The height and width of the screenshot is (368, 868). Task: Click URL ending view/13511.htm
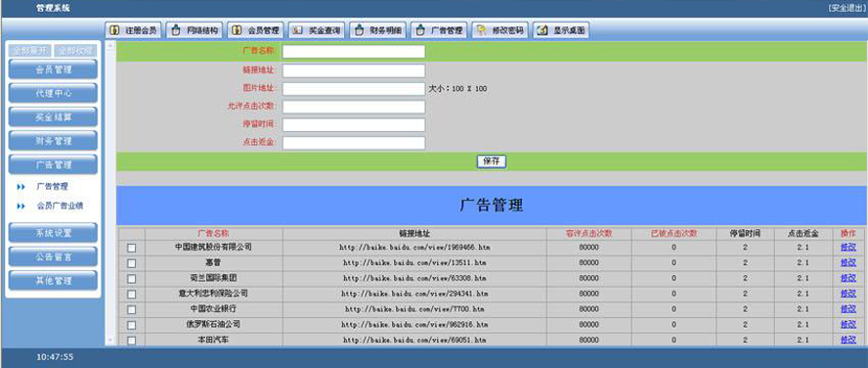click(x=414, y=263)
